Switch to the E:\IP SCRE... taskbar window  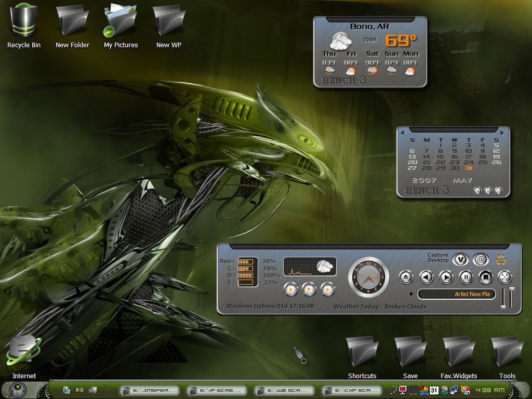coord(217,390)
